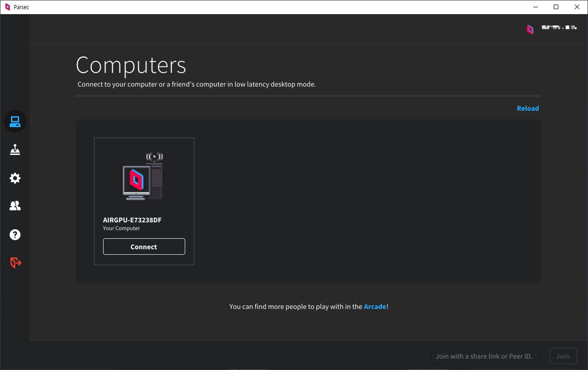Click the red Log out icon
This screenshot has width=588, height=370.
[x=16, y=262]
